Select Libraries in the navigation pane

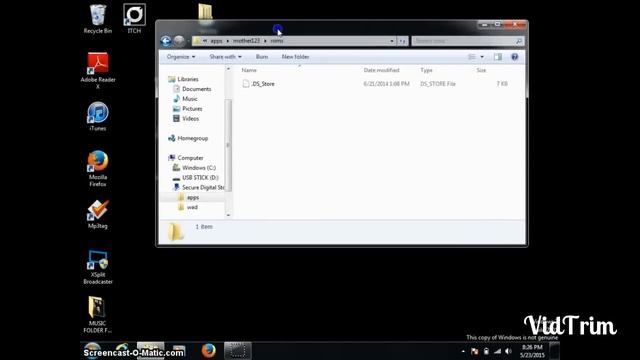pos(188,79)
